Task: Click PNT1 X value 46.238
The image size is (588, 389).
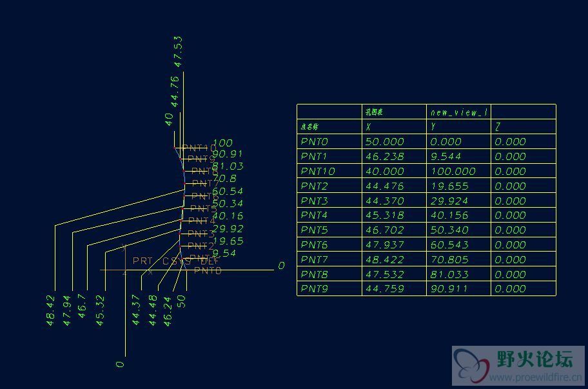Action: coord(384,156)
